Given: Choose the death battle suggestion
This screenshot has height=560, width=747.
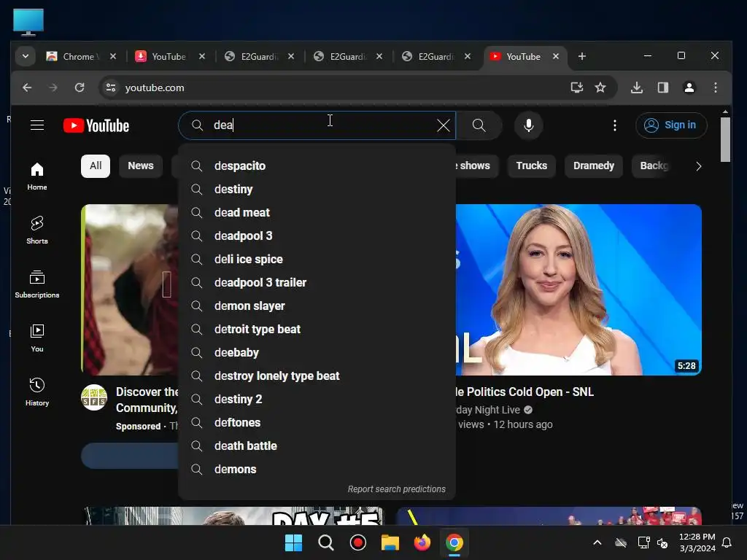Looking at the screenshot, I should (x=317, y=446).
